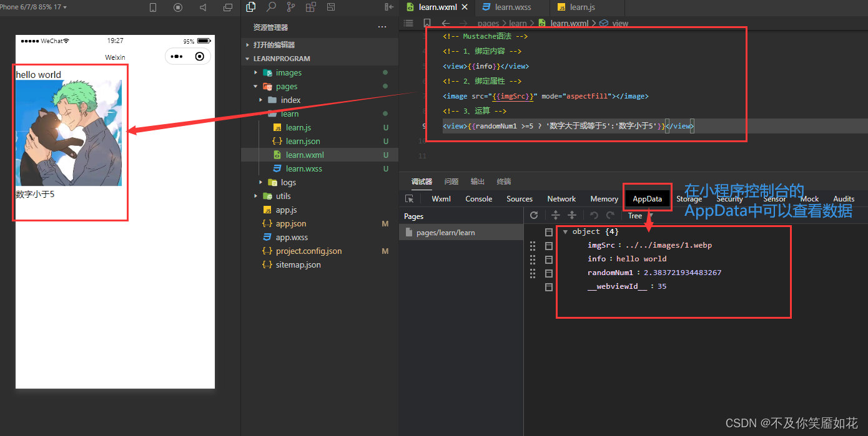Click the undo arrow in the AppData toolbar

point(594,215)
